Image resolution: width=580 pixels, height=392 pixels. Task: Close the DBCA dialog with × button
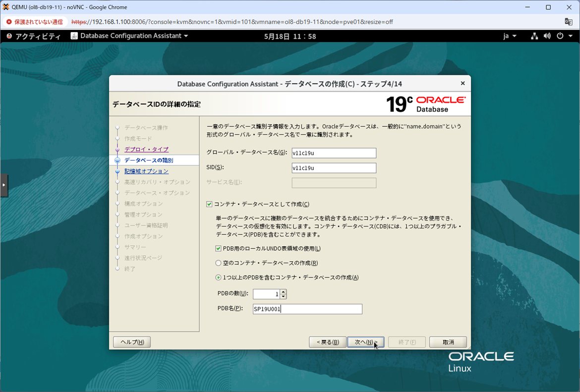pyautogui.click(x=463, y=84)
